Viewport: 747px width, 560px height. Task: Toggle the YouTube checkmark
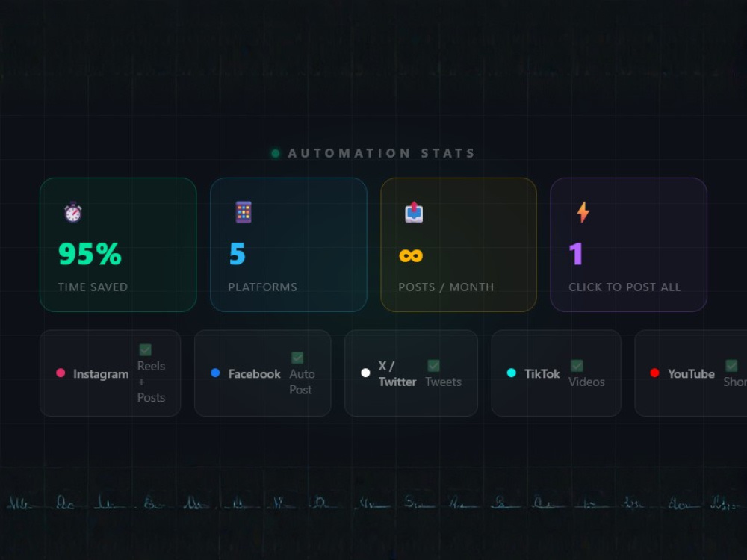point(731,366)
